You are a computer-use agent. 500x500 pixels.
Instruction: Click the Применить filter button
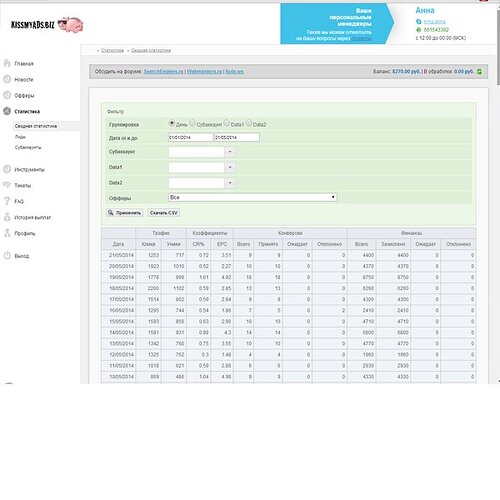(125, 213)
